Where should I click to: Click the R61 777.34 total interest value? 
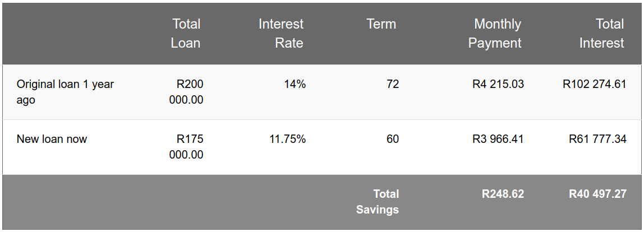click(x=597, y=139)
